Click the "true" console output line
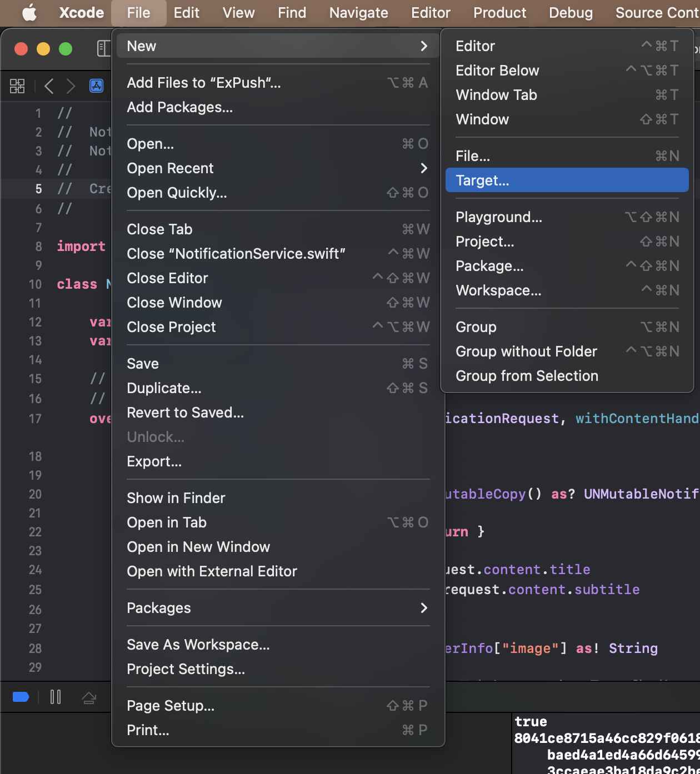700x774 pixels. tap(531, 722)
